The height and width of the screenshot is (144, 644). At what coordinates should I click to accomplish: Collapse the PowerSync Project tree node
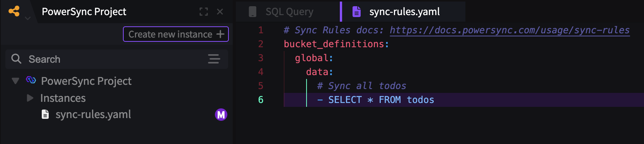coord(15,81)
